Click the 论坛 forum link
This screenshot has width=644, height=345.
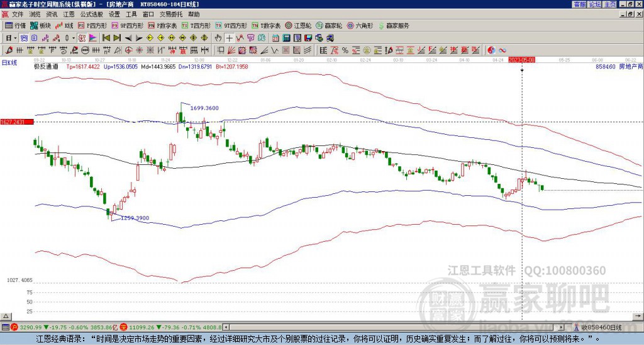click(x=594, y=4)
